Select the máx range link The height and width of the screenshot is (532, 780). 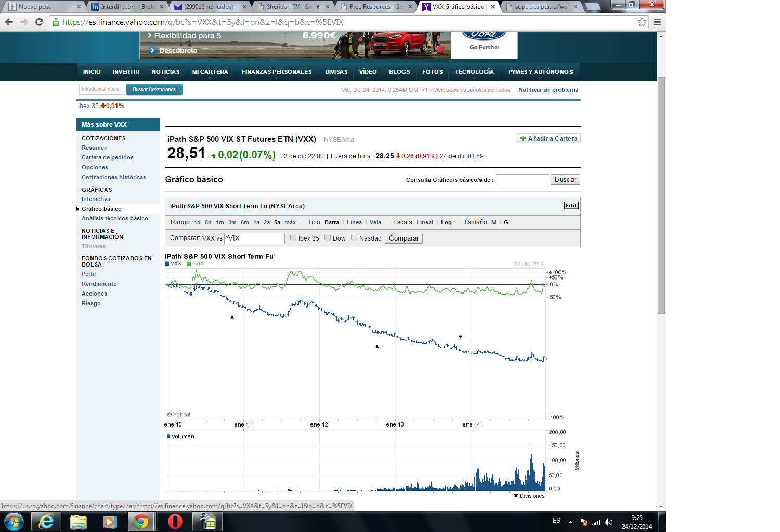290,222
